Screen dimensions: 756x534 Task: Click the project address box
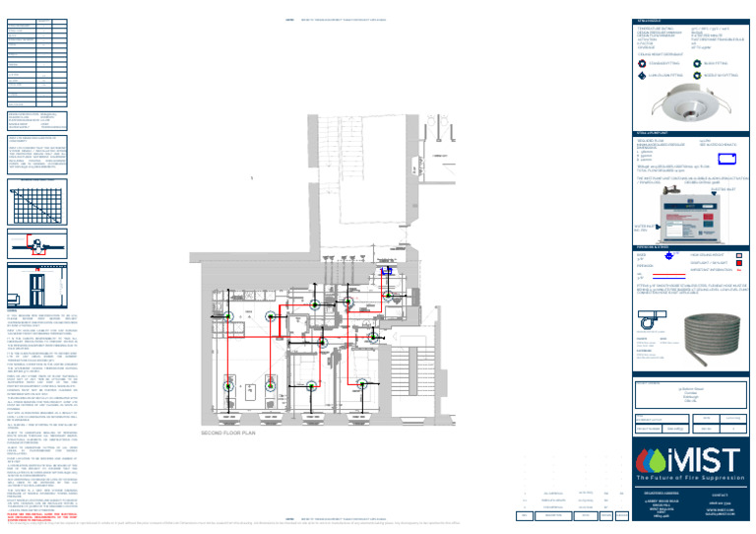click(690, 395)
